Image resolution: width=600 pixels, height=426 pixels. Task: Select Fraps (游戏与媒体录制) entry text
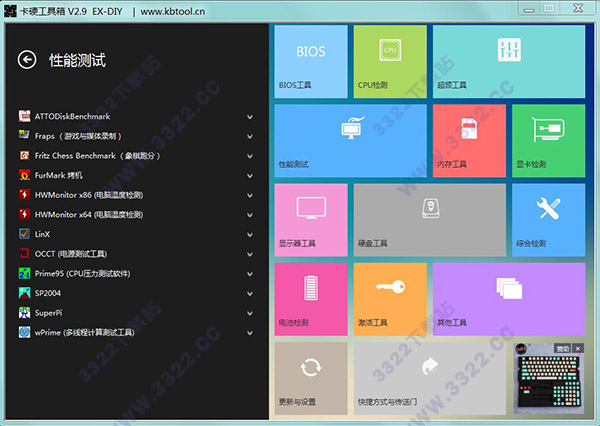(x=78, y=136)
